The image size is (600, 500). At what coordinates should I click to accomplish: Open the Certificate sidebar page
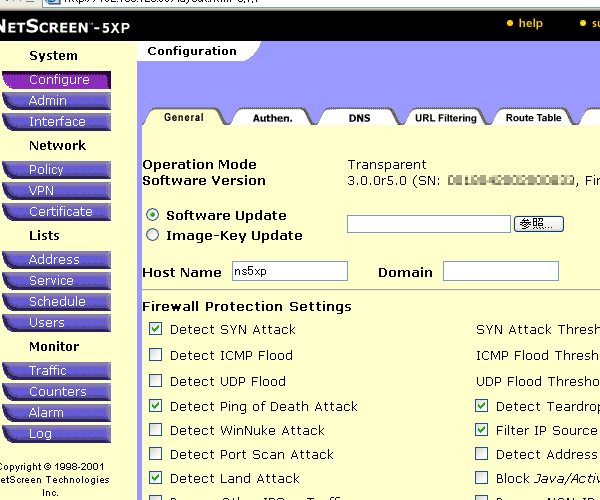tap(57, 212)
